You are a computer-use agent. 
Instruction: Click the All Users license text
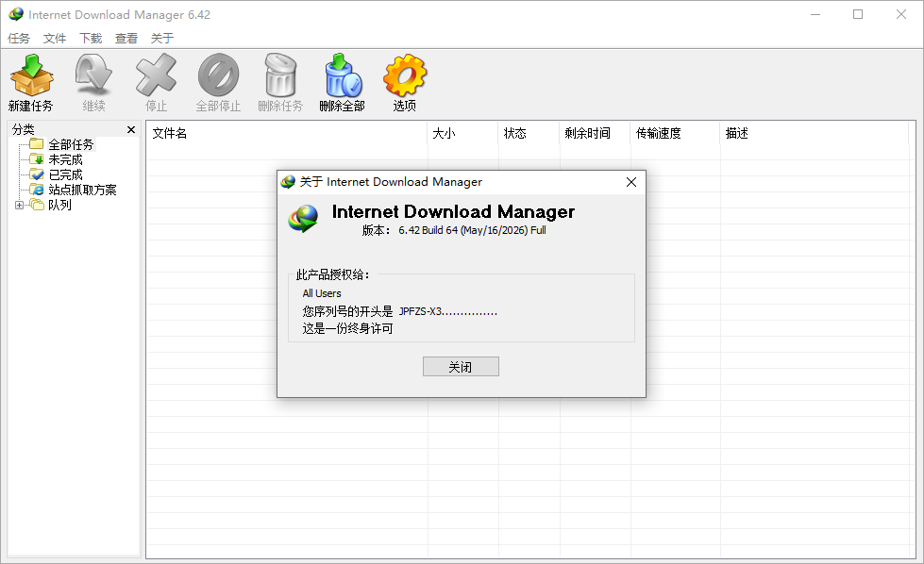pos(322,293)
